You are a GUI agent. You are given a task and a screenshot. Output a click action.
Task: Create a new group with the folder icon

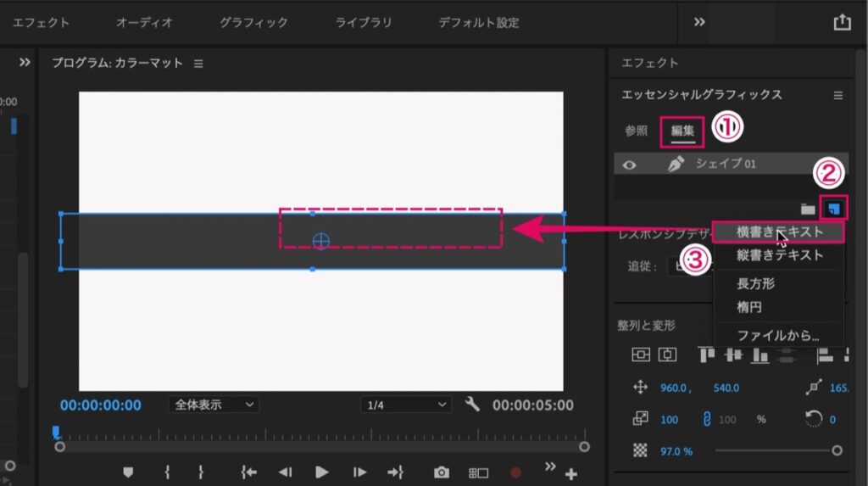click(x=808, y=209)
